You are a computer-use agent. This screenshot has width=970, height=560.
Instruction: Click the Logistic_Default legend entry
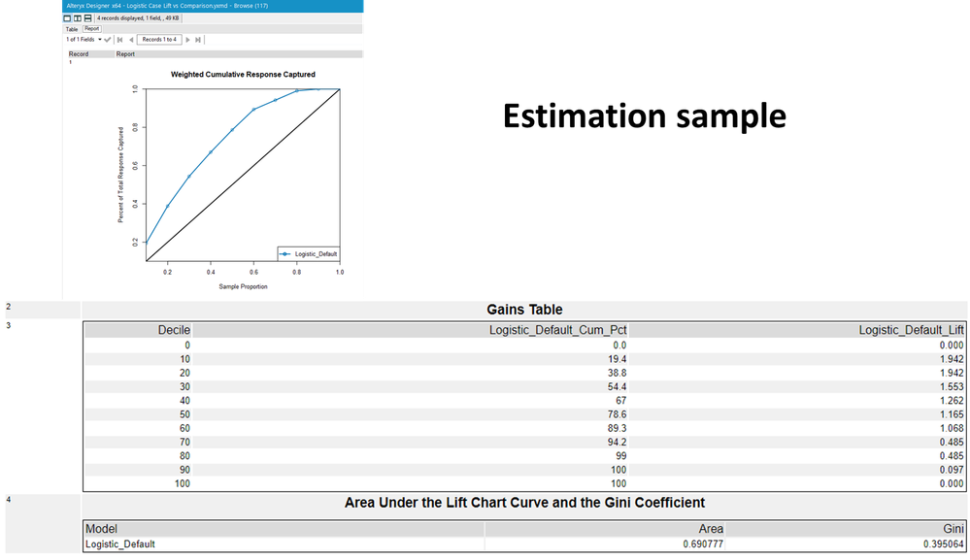point(308,254)
